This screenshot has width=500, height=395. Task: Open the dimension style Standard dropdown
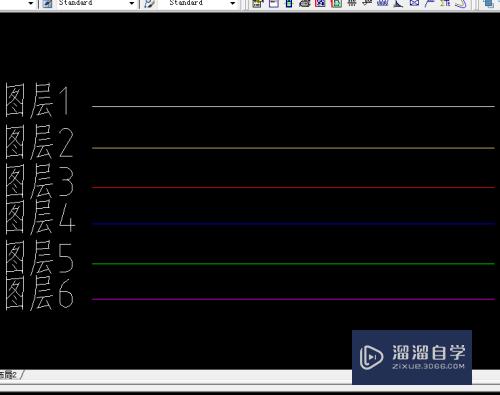pyautogui.click(x=232, y=3)
